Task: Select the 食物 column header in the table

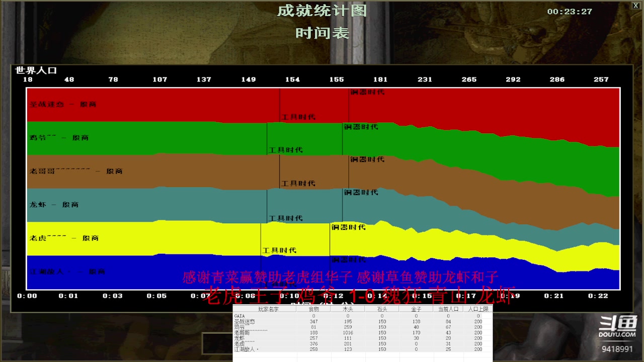Action: (314, 309)
